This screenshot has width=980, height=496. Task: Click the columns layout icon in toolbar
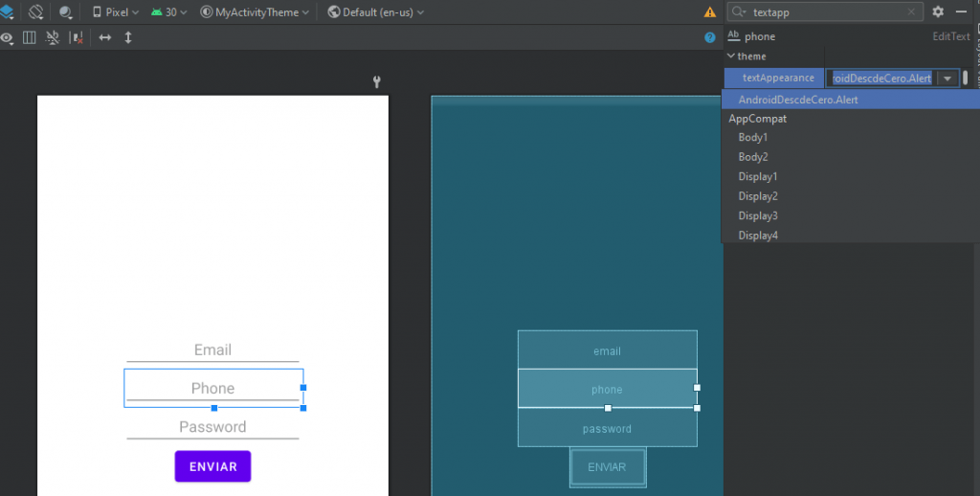30,37
